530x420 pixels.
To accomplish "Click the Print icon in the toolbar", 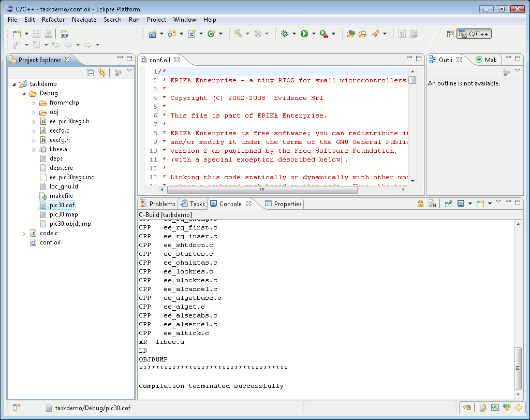I will point(48,34).
